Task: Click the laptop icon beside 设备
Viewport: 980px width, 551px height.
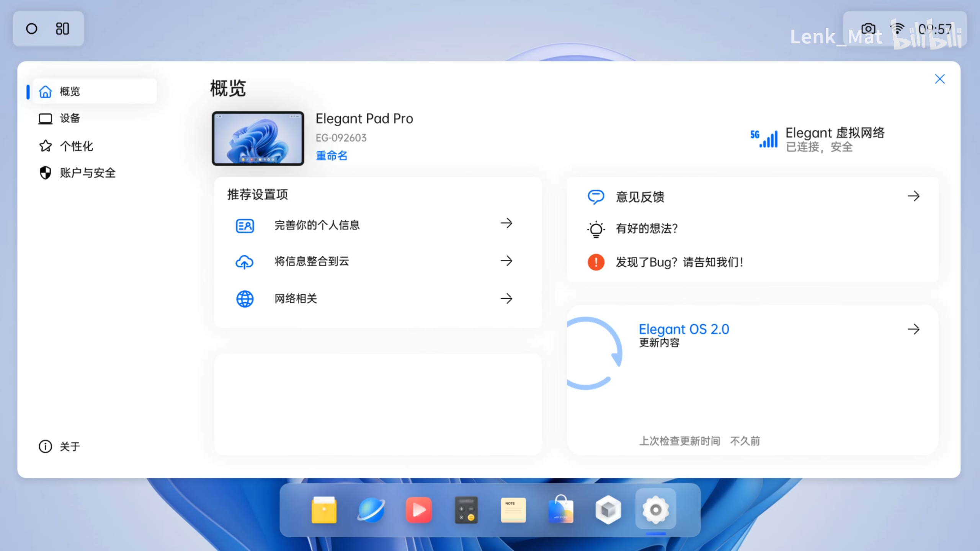Action: click(46, 119)
